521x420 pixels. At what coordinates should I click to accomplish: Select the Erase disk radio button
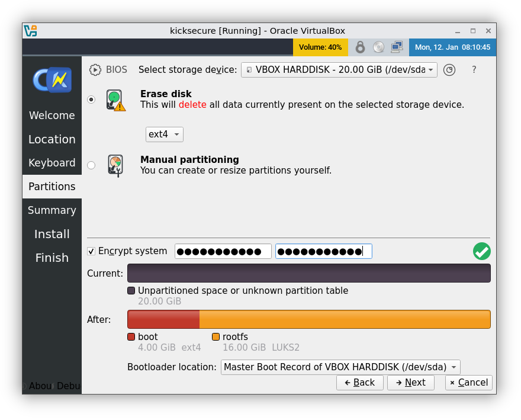(91, 100)
